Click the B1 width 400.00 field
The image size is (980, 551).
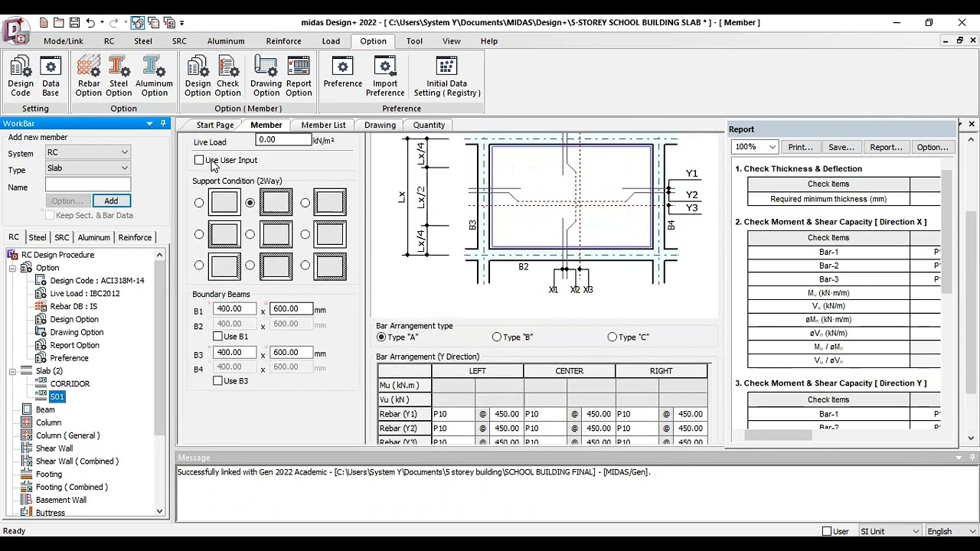tap(236, 308)
